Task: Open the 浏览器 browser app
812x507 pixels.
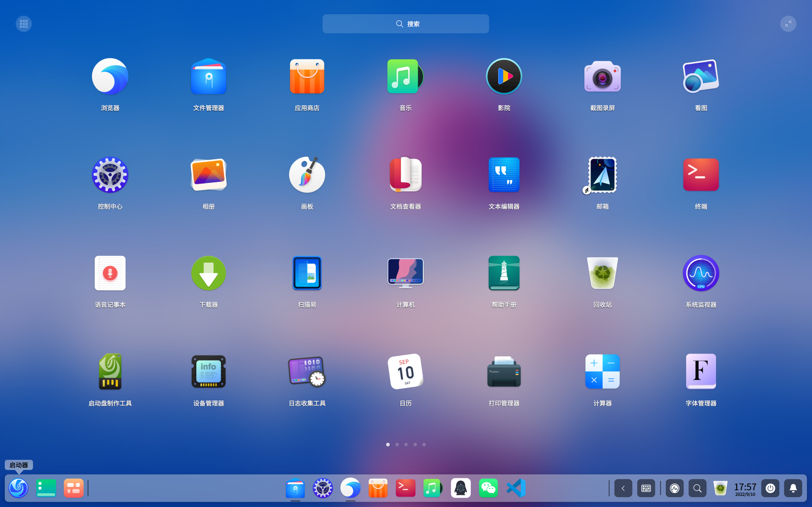Action: [110, 76]
